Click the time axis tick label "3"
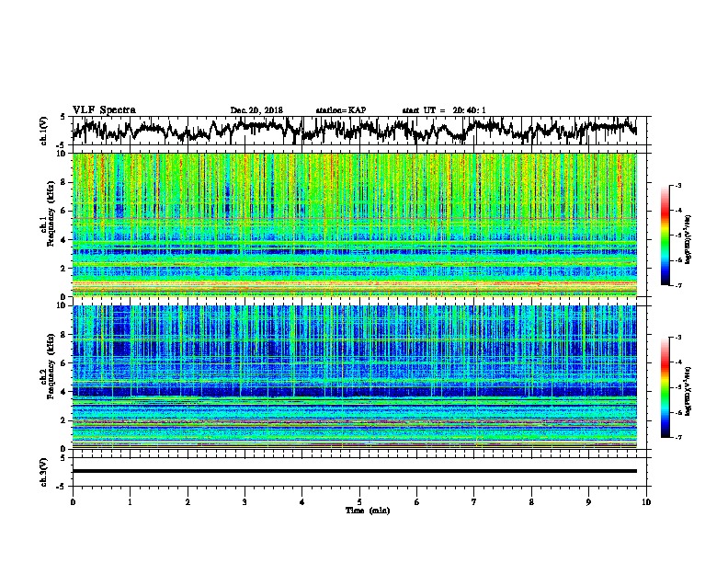 [245, 502]
